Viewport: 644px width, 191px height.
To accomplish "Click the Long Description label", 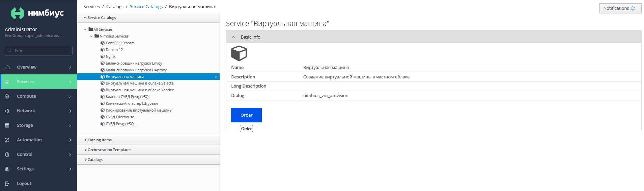I will point(249,86).
